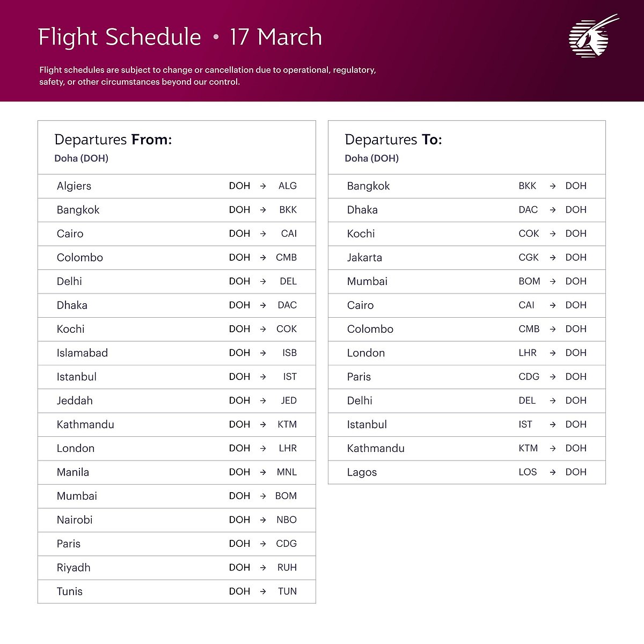Click the arrow between DOH and BKK
The height and width of the screenshot is (644, 644).
click(x=263, y=210)
